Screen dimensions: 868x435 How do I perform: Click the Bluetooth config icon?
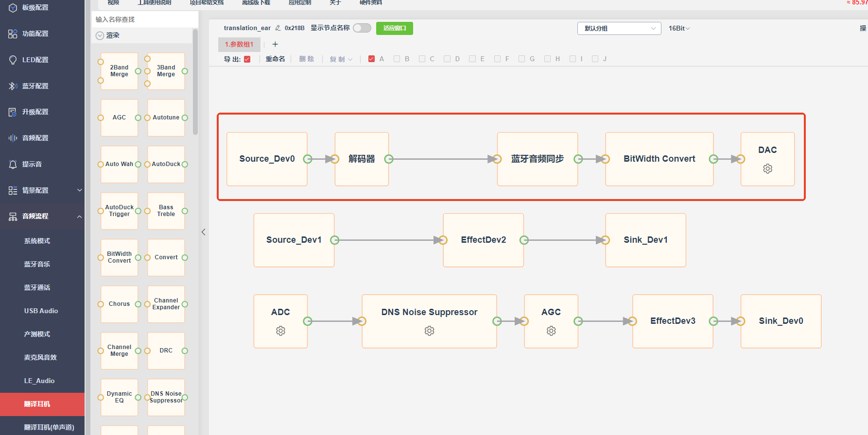point(13,86)
